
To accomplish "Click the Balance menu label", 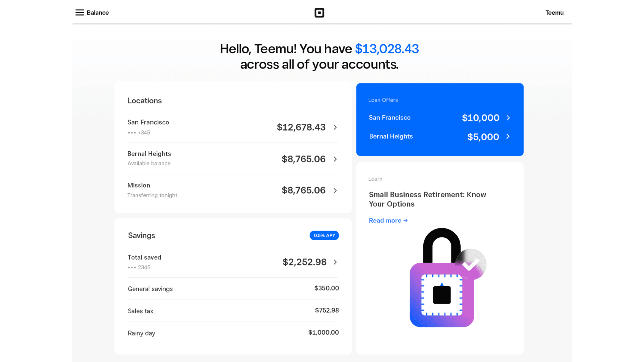I will point(98,13).
